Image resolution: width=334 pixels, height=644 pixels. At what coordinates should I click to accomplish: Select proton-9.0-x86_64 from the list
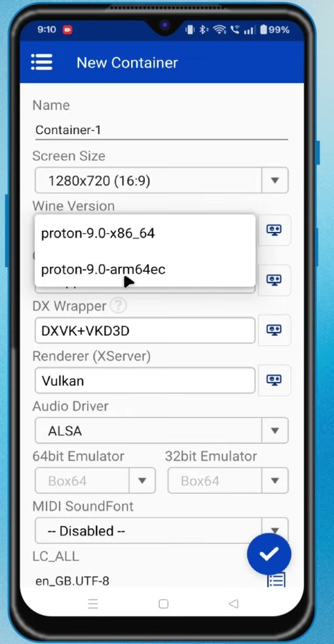144,233
